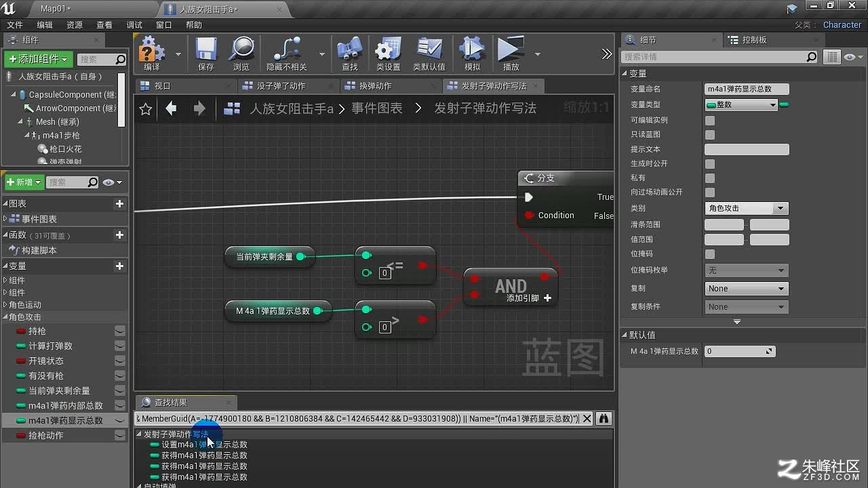Image resolution: width=868 pixels, height=488 pixels.
Task: Click the Hide Unrelated (隐藏不相关) icon
Action: coord(287,54)
